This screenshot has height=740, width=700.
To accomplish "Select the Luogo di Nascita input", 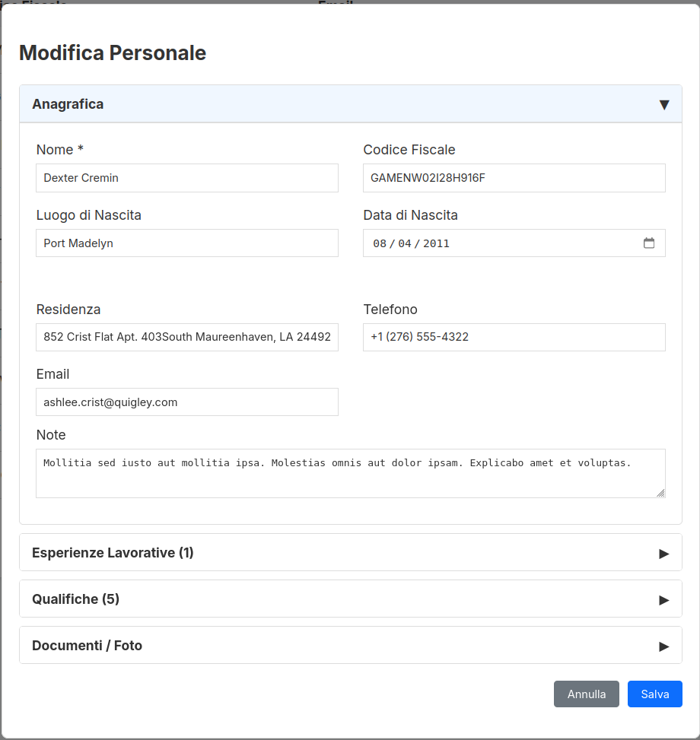I will 186,243.
